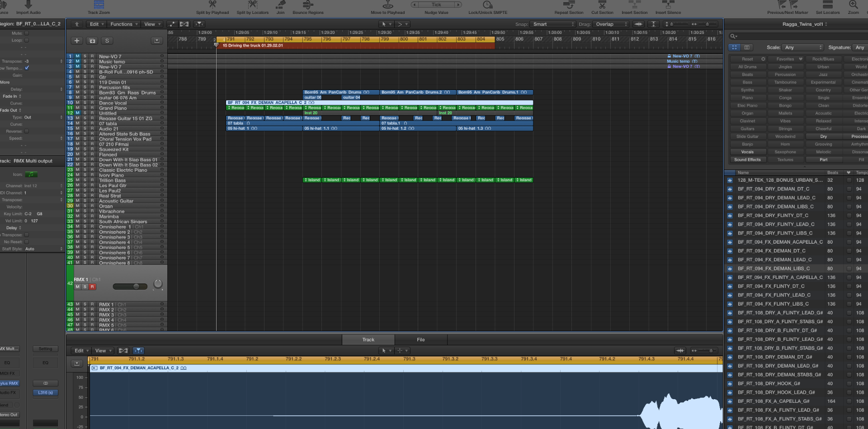Viewport: 868px width, 429px height.
Task: Open the audio editor Edit menu
Action: click(81, 351)
